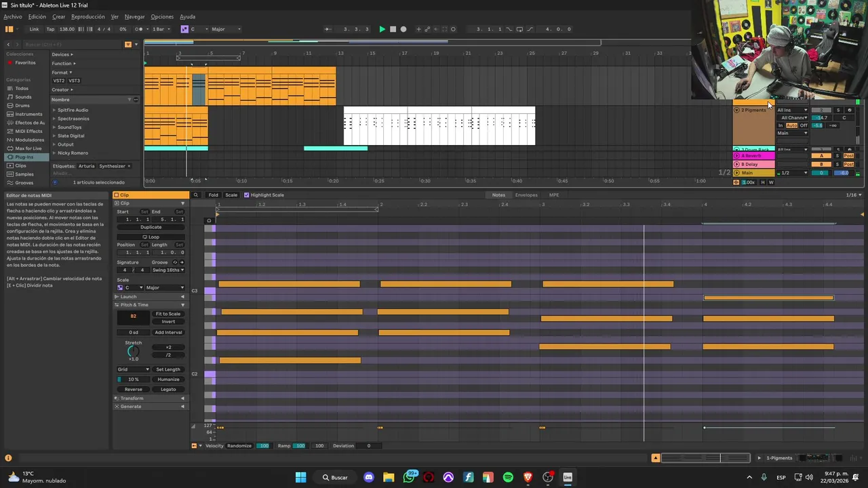
Task: Open Discord from the Windows taskbar
Action: click(369, 477)
